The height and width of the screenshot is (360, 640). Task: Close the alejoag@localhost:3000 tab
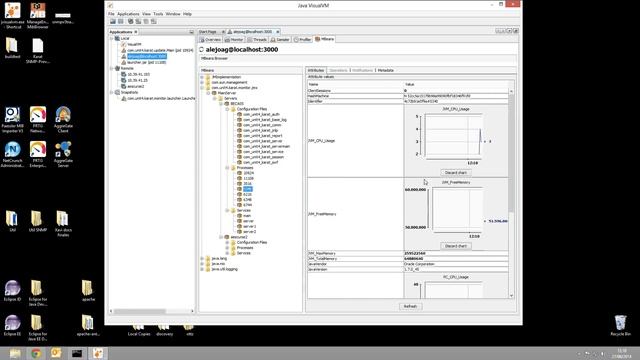[x=278, y=31]
